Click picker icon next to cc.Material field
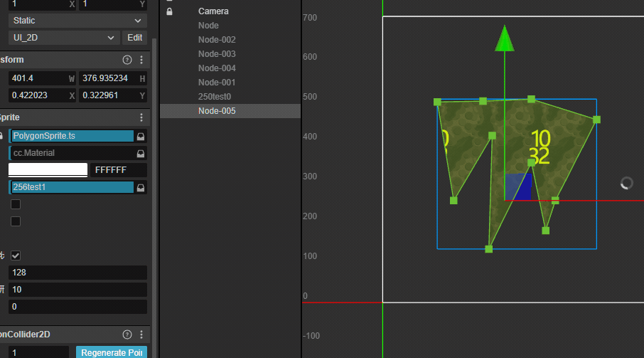This screenshot has height=358, width=644. (x=141, y=153)
